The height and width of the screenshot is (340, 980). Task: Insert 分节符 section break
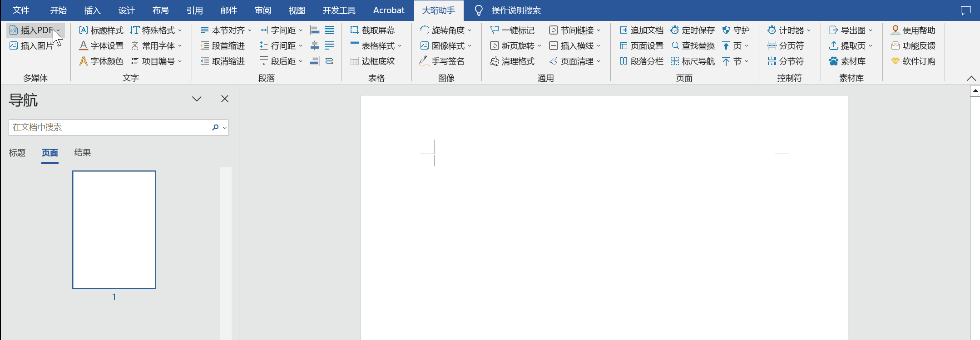tap(785, 61)
